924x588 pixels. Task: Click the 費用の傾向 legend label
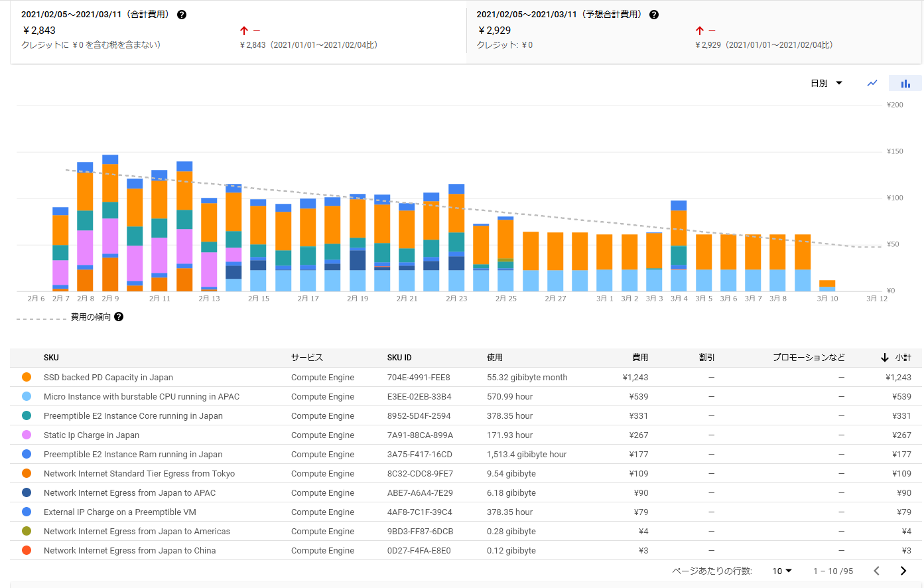[x=91, y=317]
